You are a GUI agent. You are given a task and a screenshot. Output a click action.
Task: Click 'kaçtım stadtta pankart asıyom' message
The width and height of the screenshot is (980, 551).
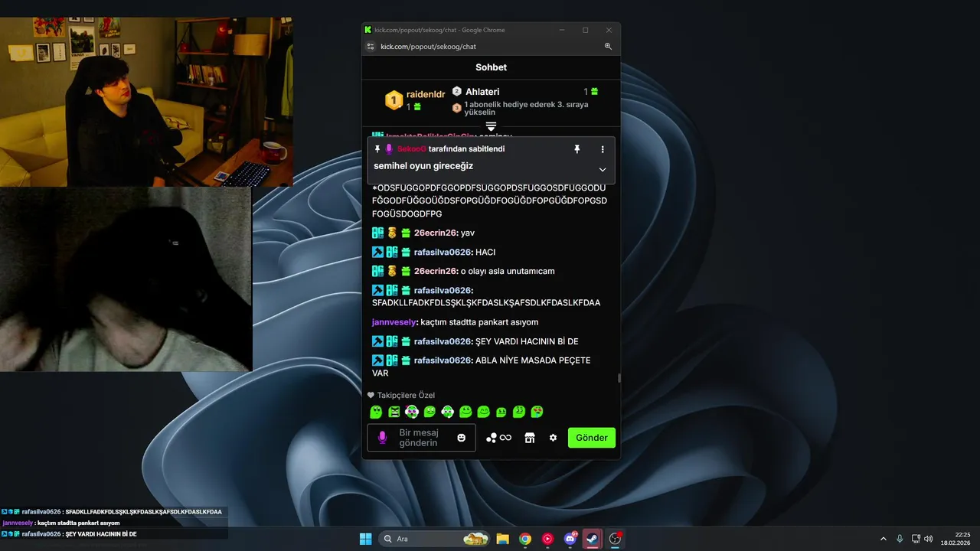click(x=479, y=322)
